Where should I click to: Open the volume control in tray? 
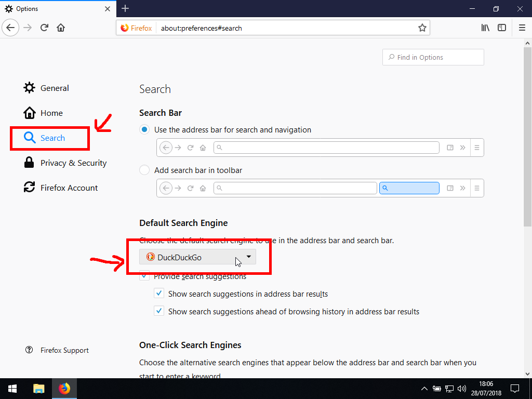462,389
